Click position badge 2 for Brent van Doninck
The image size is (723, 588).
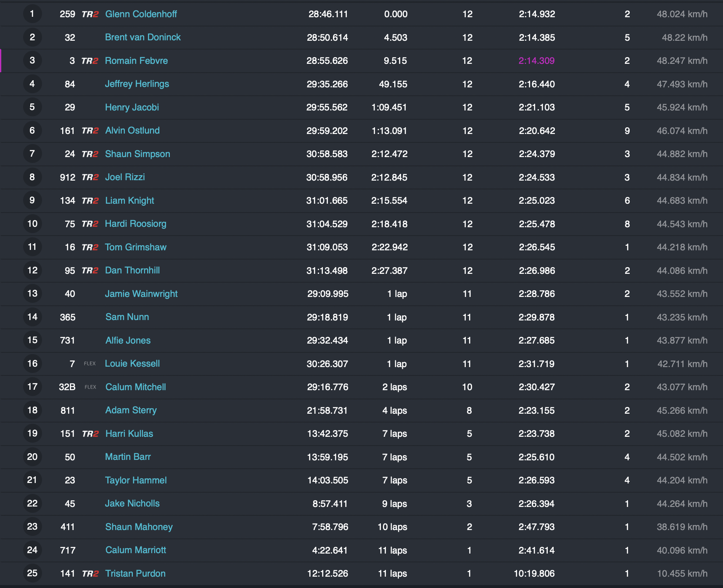(32, 37)
